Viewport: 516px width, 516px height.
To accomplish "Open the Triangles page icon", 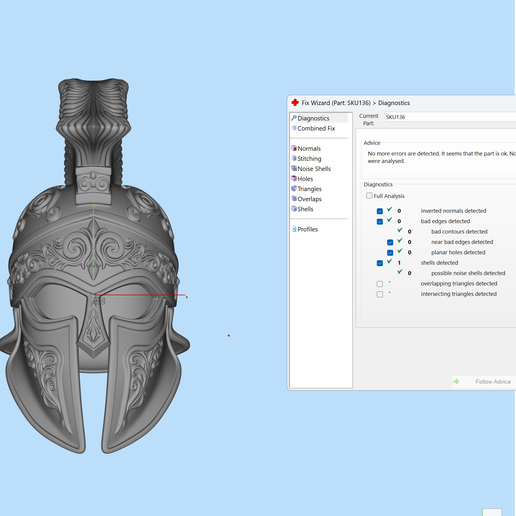I will tap(294, 189).
